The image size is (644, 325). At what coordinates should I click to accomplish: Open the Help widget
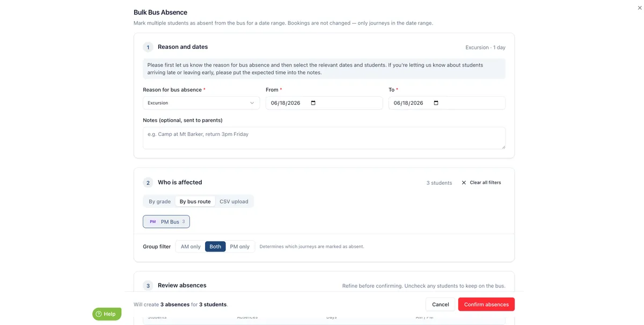tap(107, 314)
